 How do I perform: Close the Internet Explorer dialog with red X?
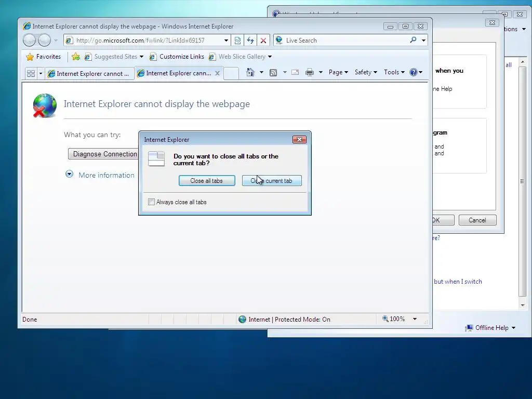click(299, 139)
